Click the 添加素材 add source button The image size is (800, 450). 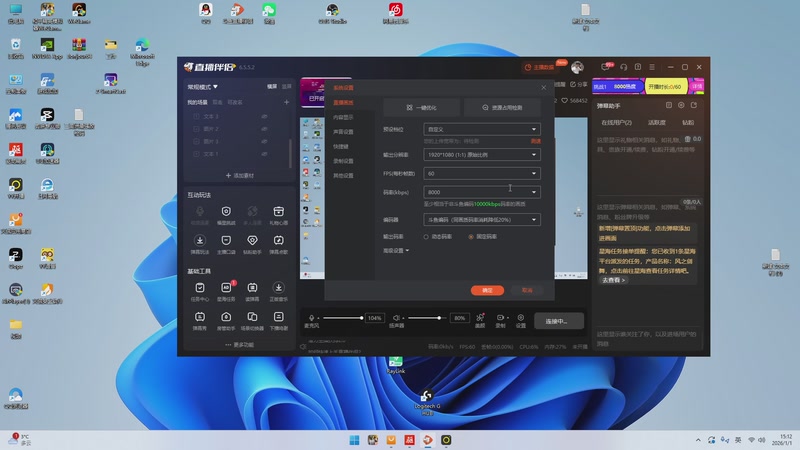pyautogui.click(x=239, y=176)
